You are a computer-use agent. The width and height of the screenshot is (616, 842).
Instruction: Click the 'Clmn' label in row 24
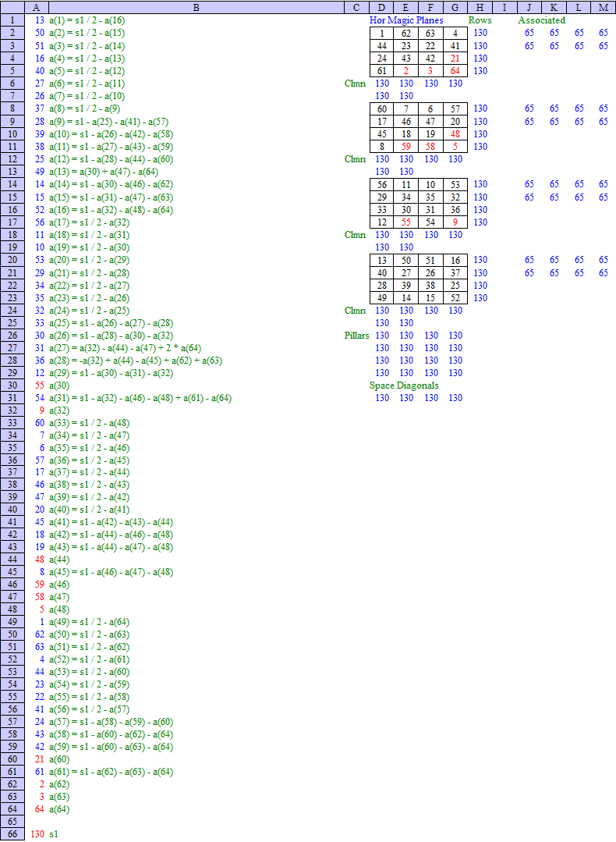[x=356, y=311]
